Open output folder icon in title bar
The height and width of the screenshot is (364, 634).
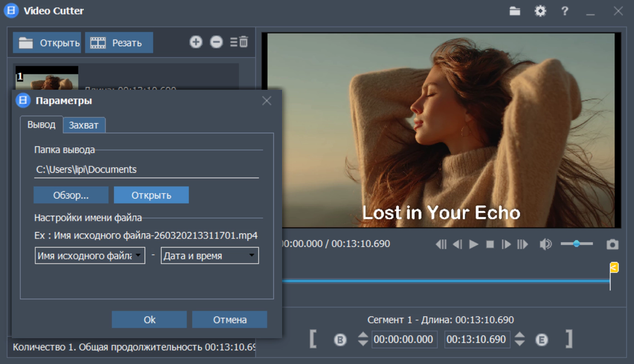(515, 11)
